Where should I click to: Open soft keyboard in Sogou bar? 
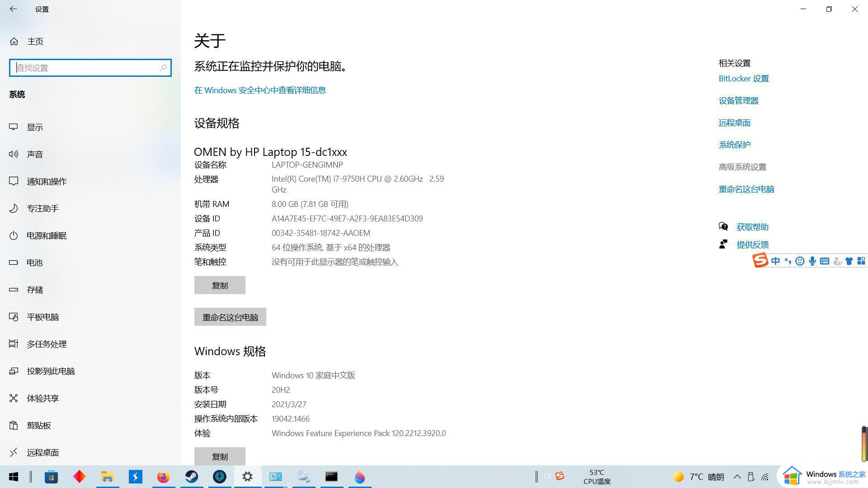coord(825,261)
